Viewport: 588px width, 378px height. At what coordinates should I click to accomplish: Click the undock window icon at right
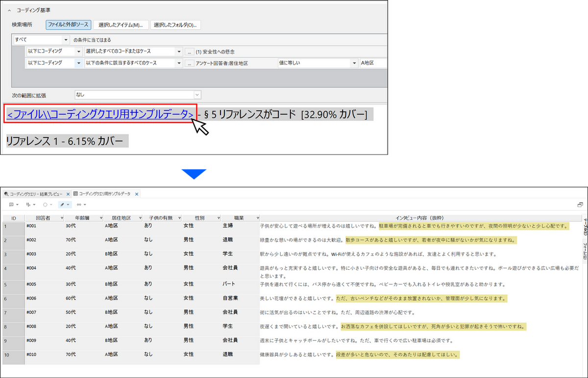coord(580,204)
